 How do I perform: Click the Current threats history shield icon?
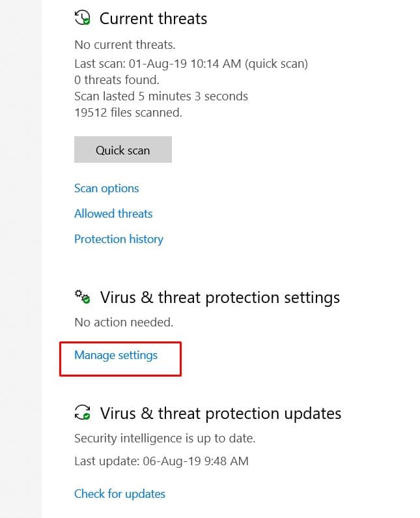(83, 18)
